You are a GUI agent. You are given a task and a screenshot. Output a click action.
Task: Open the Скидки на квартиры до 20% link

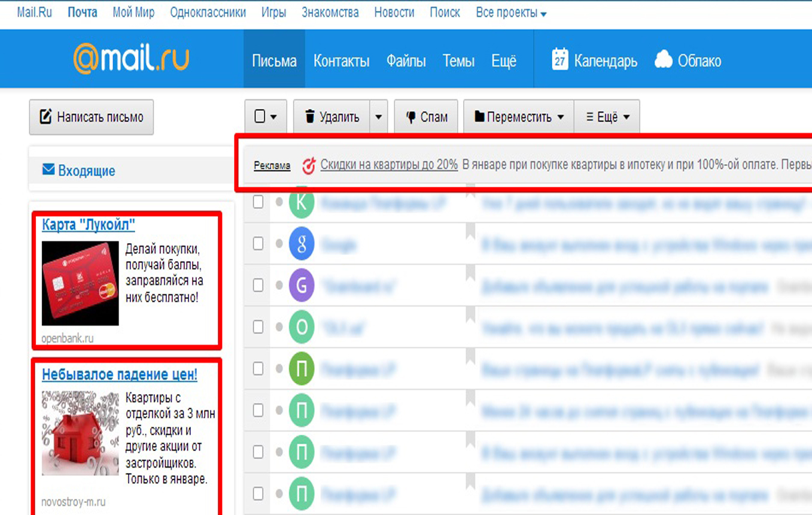click(388, 165)
